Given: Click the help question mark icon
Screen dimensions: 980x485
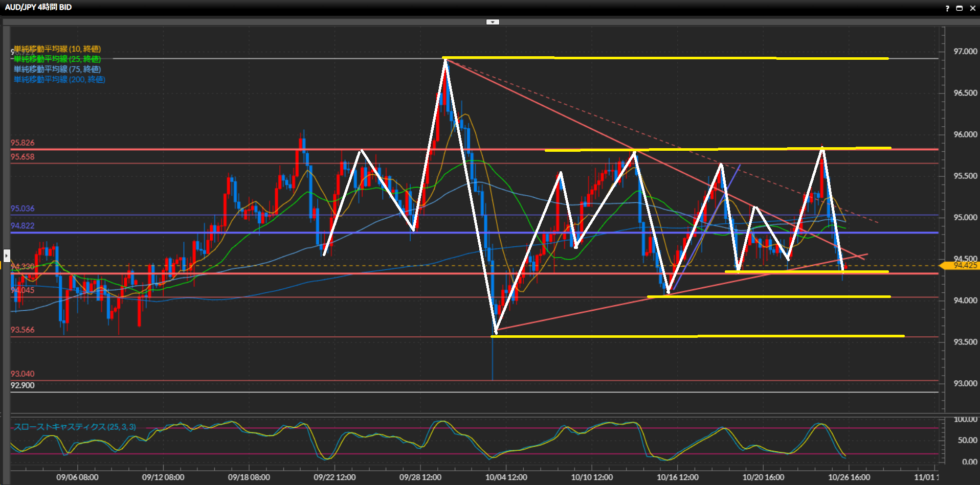Looking at the screenshot, I should point(947,8).
